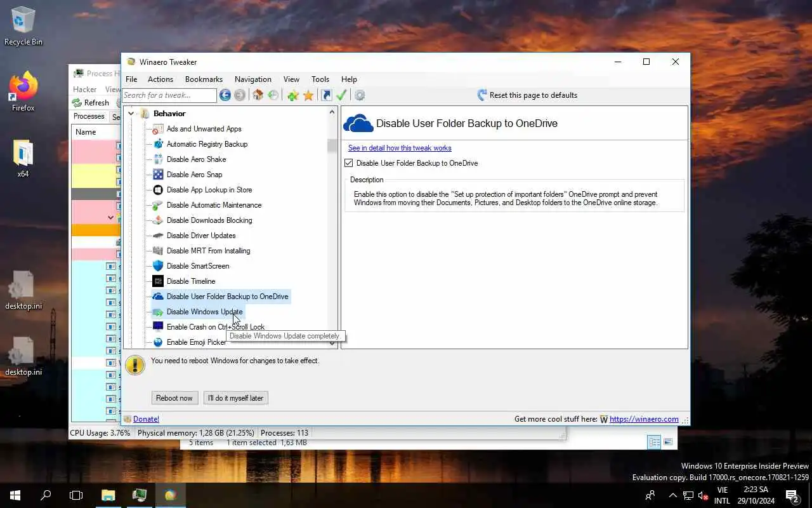Click the recent history clock icon
Screen dimensions: 812x508
click(273, 95)
